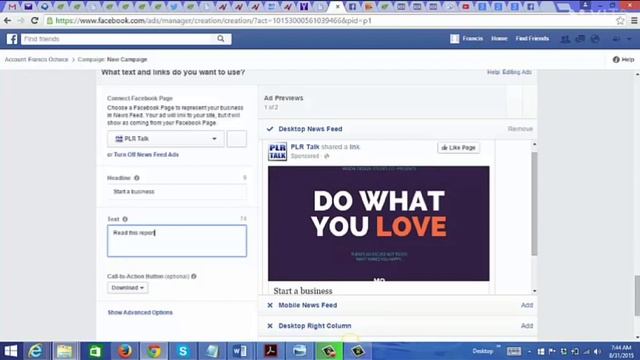Click the main page scrollbar thumb

637,296
